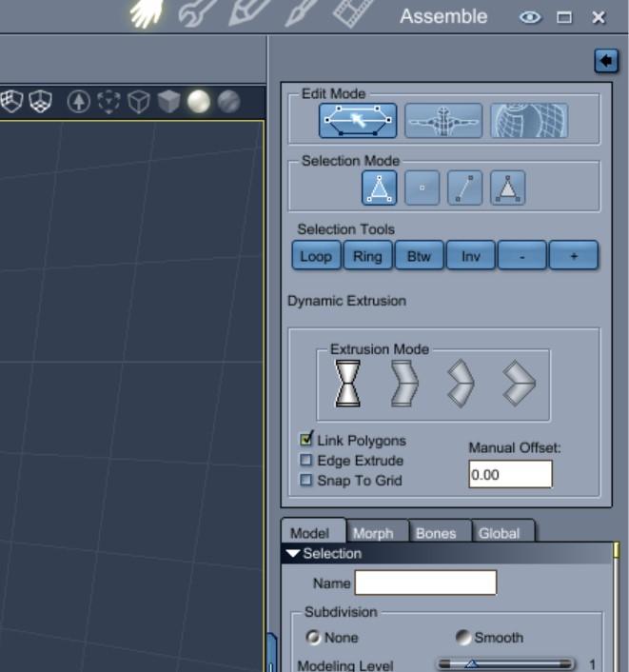The image size is (629, 672).
Task: Click the selection Name field
Action: (x=425, y=583)
